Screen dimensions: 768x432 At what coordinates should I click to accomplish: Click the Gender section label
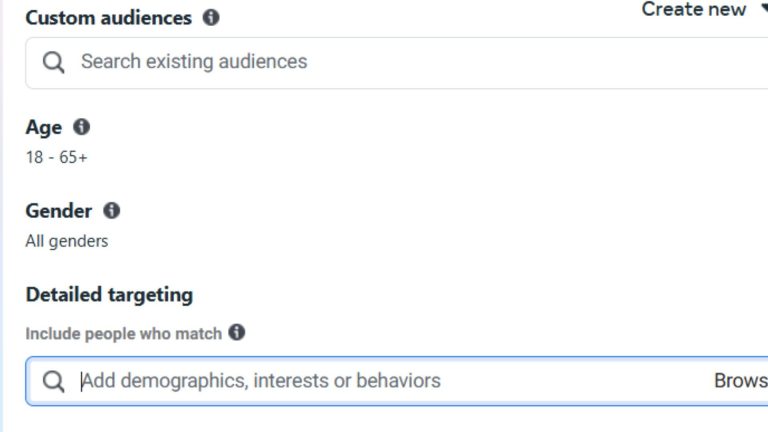58,211
